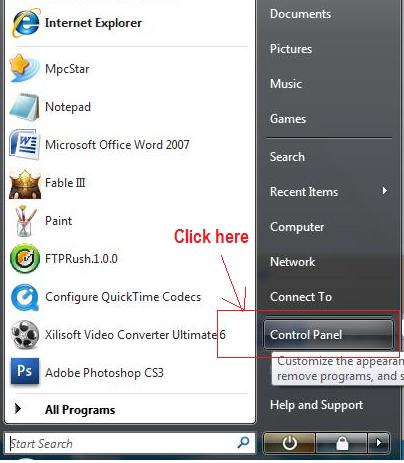Click inside the Start Search field
The image size is (404, 463).
tap(122, 443)
